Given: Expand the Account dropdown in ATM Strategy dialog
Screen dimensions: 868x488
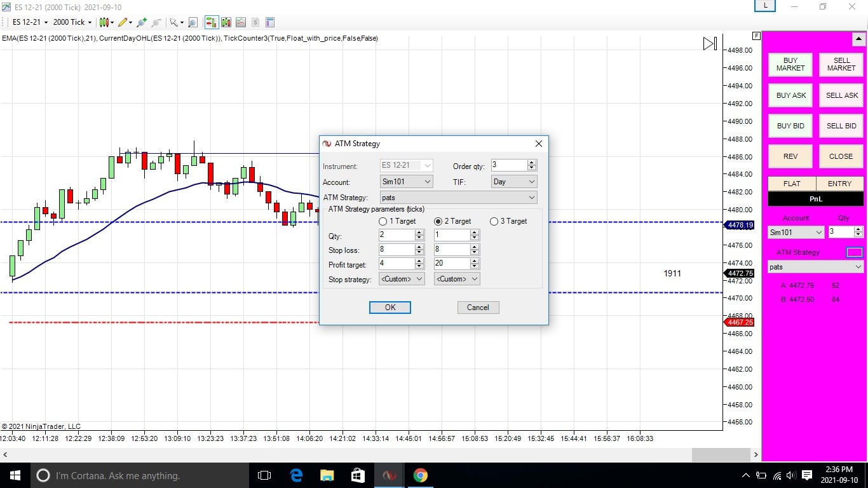Looking at the screenshot, I should 406,182.
